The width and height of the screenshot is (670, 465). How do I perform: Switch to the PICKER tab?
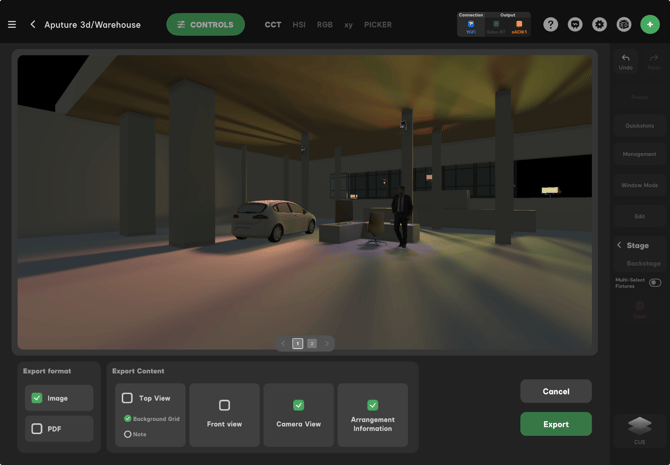pos(378,25)
